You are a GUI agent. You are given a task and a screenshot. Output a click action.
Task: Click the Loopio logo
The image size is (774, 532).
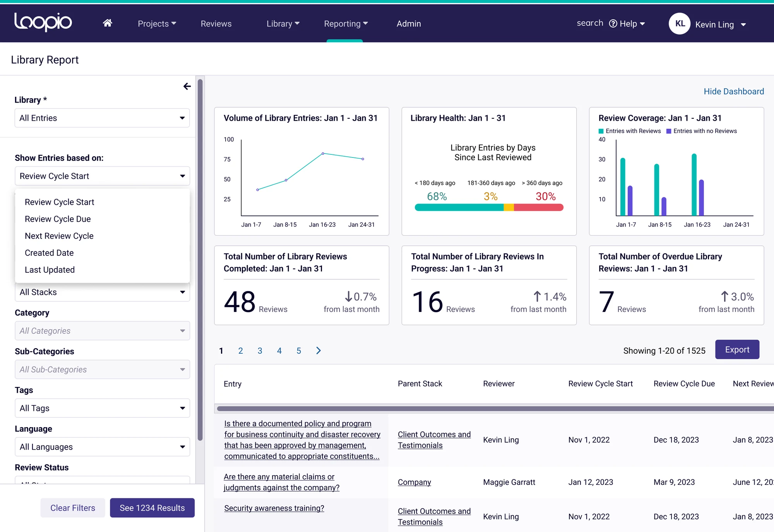tap(43, 22)
